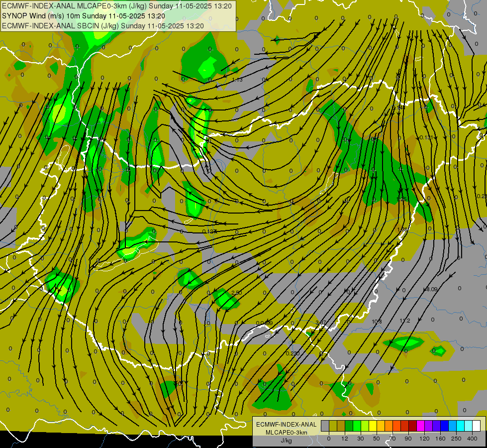This screenshot has height=448, width=487.
Task: Click the map value '0.127'
Action: [x=209, y=231]
